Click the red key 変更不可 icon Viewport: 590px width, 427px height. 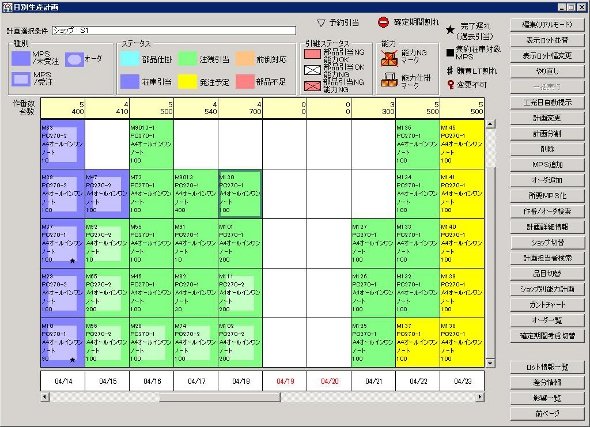pos(450,85)
